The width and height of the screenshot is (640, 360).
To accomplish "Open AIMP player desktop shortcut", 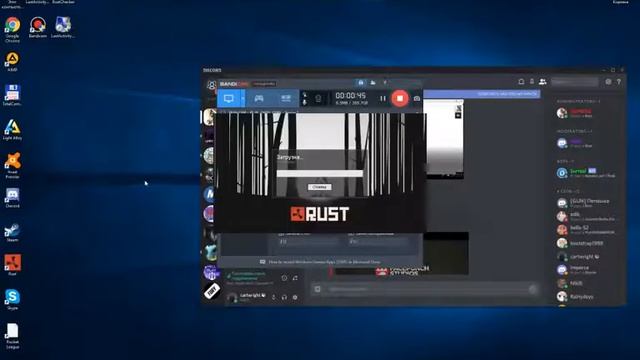I will tap(12, 62).
